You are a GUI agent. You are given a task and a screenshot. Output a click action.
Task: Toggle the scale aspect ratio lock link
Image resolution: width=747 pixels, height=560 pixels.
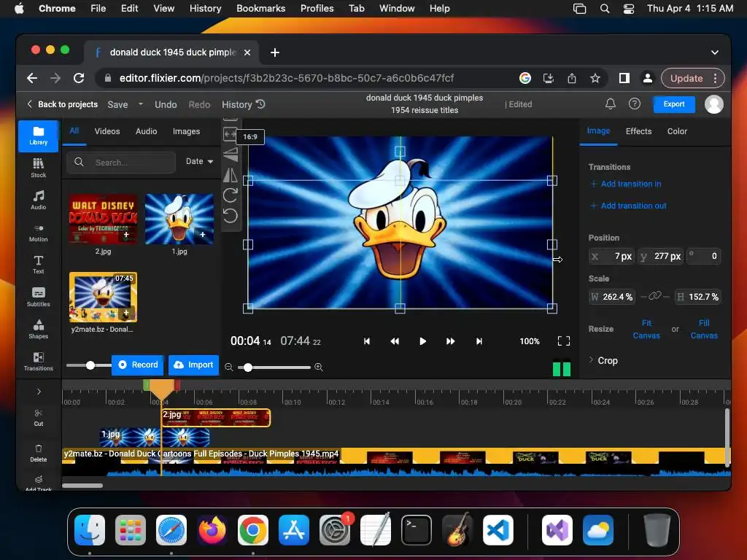point(654,296)
